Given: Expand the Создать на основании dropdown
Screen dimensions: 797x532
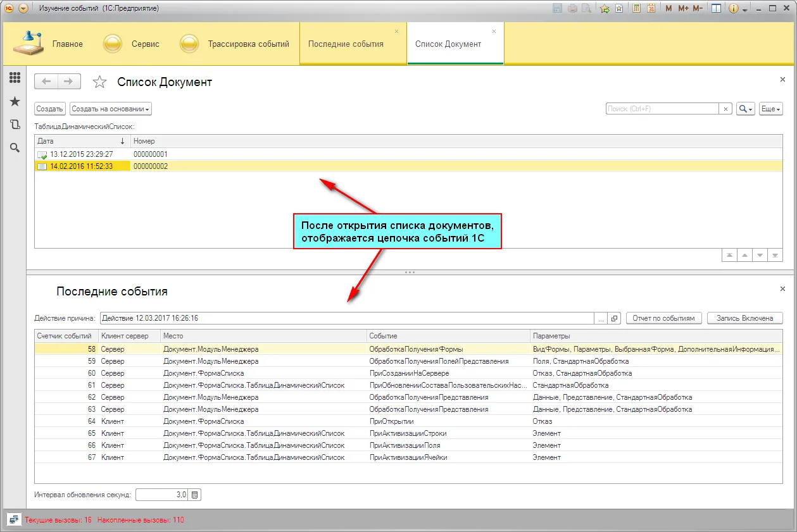Looking at the screenshot, I should (x=111, y=109).
